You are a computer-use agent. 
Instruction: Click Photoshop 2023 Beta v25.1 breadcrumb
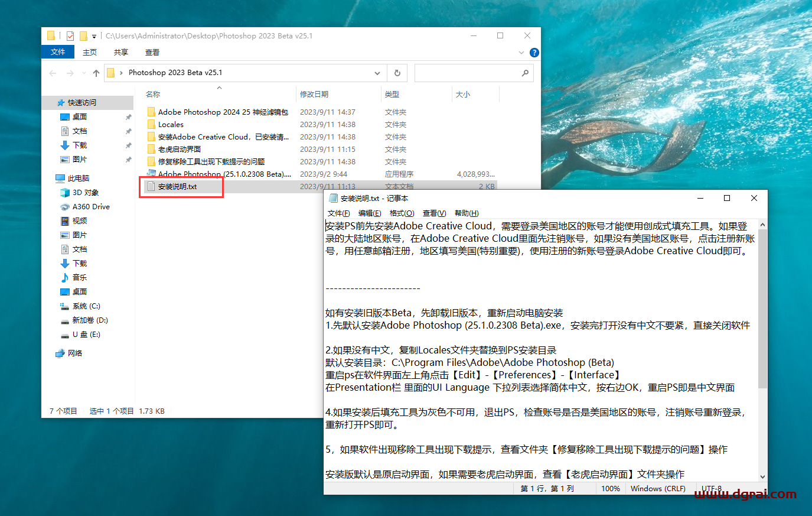(x=175, y=73)
